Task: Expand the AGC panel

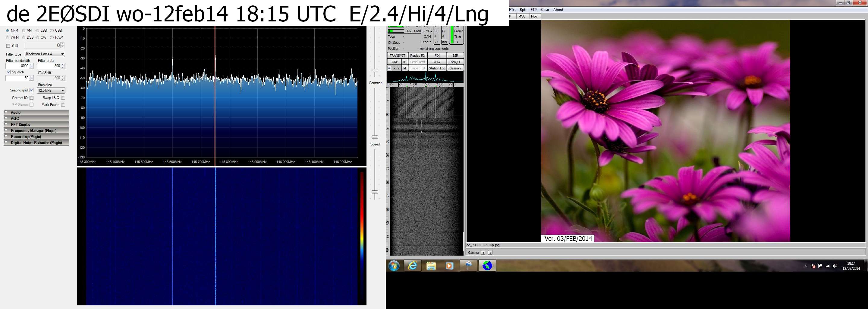Action: (x=36, y=118)
